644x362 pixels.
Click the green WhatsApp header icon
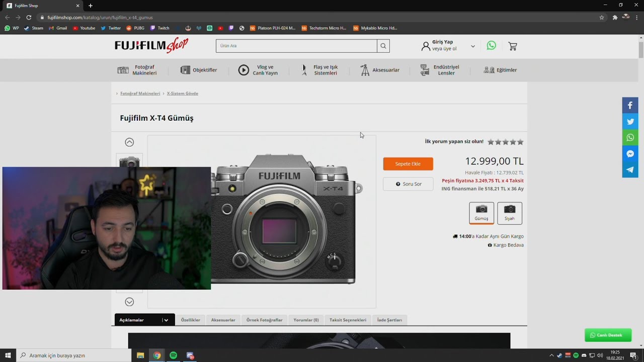pos(492,46)
